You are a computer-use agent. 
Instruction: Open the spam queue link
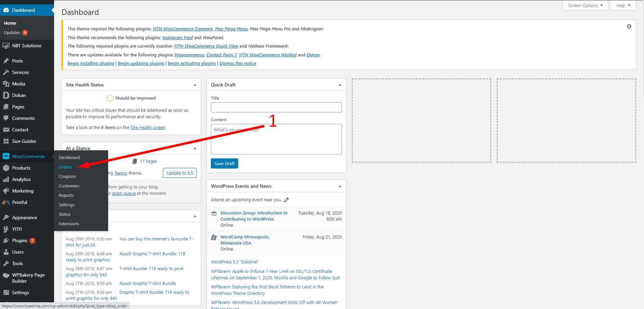point(124,193)
